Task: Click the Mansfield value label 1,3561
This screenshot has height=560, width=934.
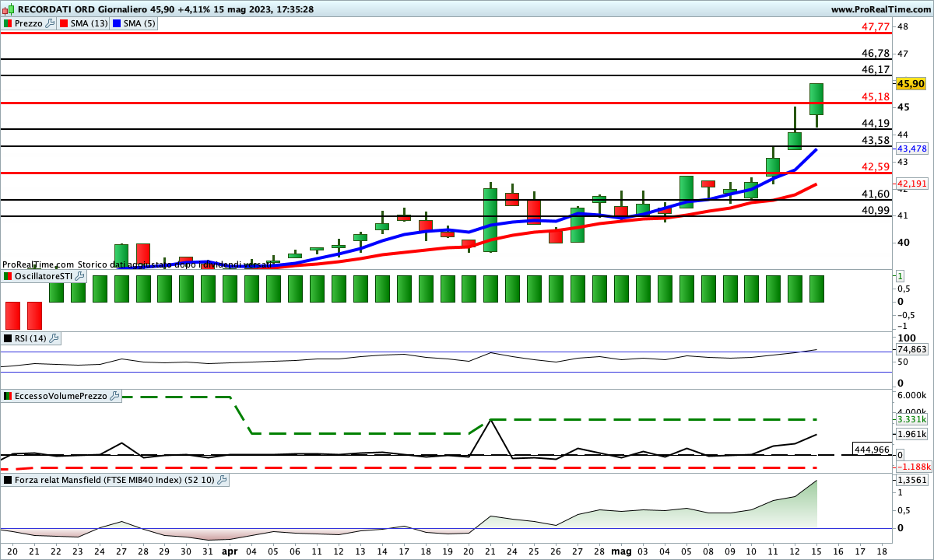Action: point(911,481)
